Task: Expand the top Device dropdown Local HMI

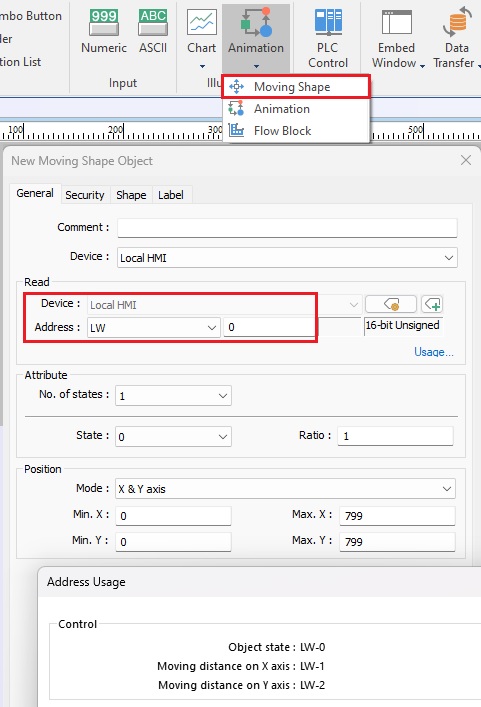Action: click(x=287, y=257)
